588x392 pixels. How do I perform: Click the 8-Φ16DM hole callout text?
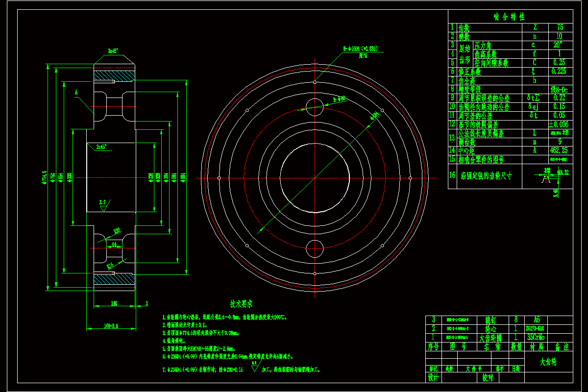pos(360,49)
